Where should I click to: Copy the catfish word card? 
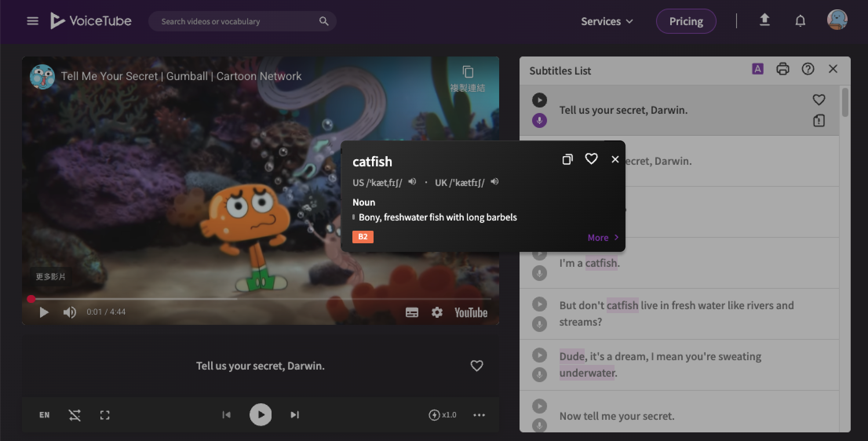pos(567,159)
